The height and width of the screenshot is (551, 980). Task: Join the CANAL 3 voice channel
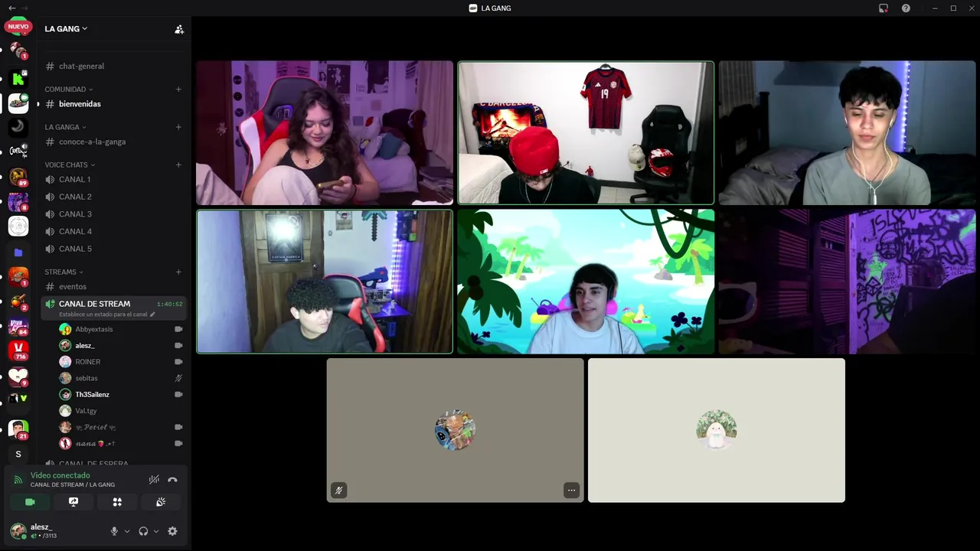coord(114,214)
